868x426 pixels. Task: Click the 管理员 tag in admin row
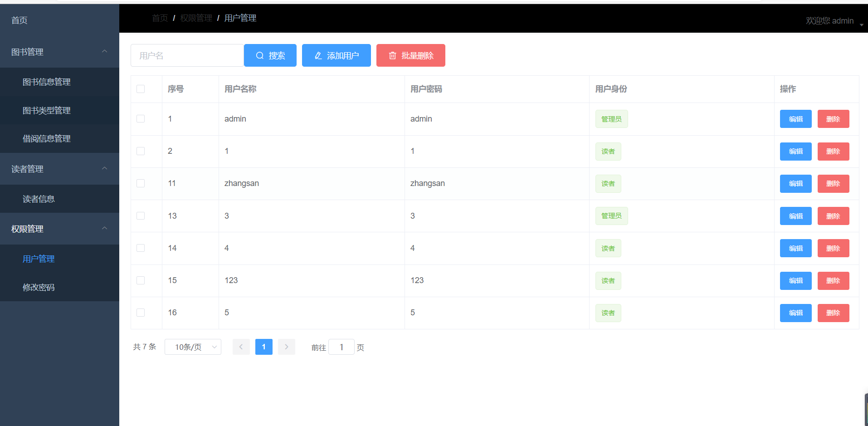[611, 119]
